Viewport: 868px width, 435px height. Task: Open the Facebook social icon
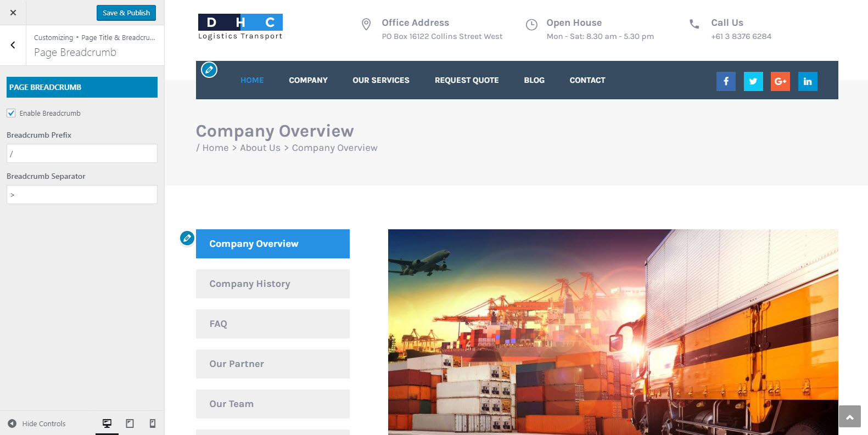coord(726,81)
